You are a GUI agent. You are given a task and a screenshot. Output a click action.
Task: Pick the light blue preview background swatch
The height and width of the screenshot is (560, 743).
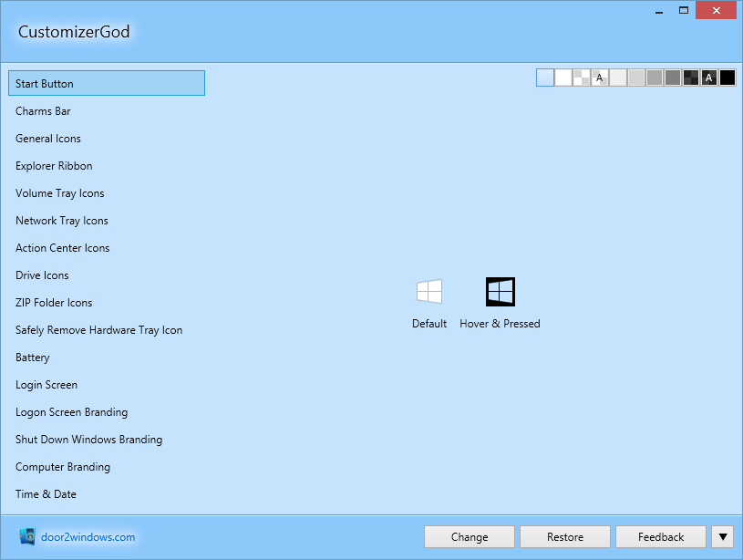545,78
